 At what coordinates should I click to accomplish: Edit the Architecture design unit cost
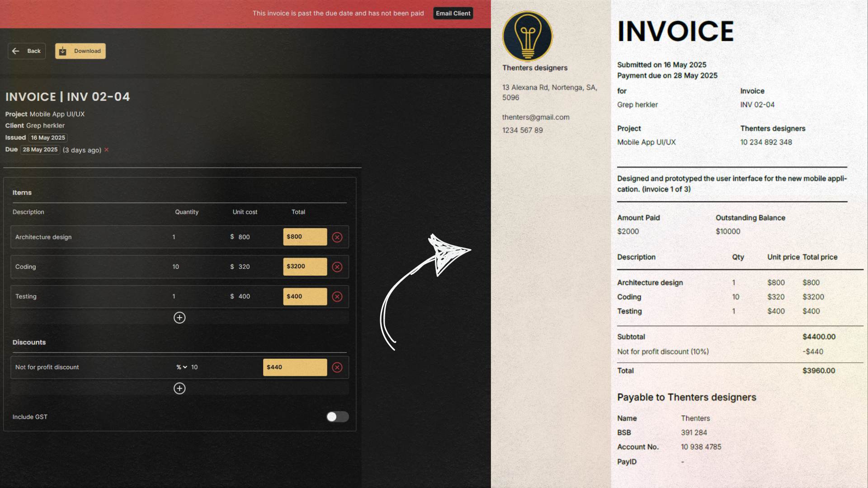244,237
